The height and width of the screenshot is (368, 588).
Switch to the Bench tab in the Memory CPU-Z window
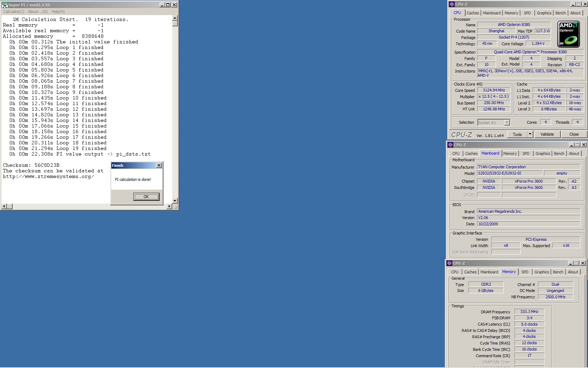(558, 272)
